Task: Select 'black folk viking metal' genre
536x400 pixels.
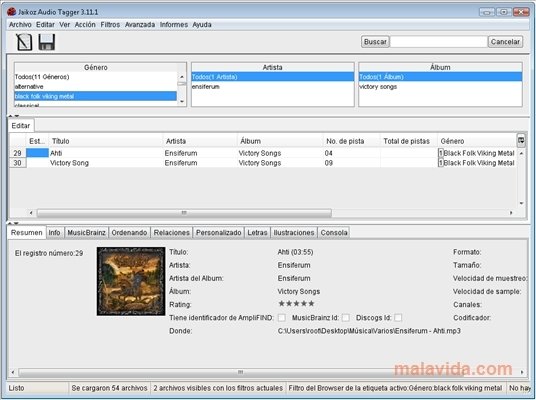Action: pos(95,96)
